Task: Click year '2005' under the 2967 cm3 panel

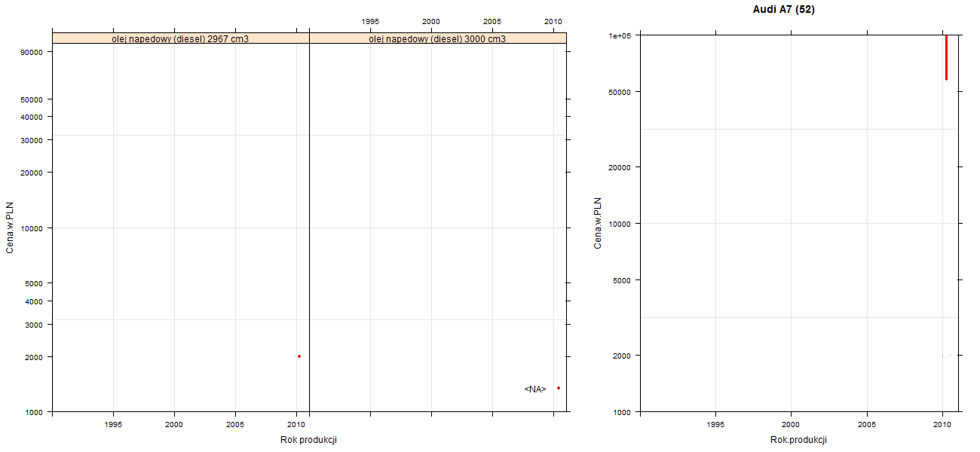Action: tap(235, 425)
